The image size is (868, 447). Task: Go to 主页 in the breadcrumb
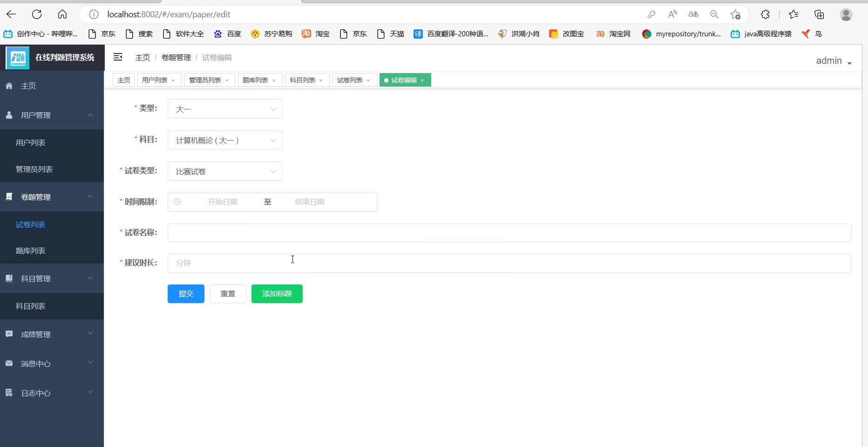pos(142,57)
